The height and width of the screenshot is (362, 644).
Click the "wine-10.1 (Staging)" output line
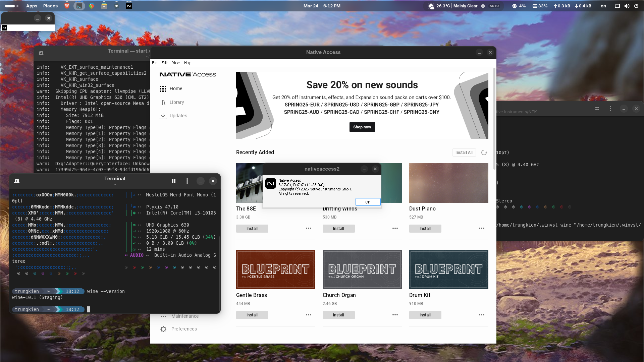37,297
